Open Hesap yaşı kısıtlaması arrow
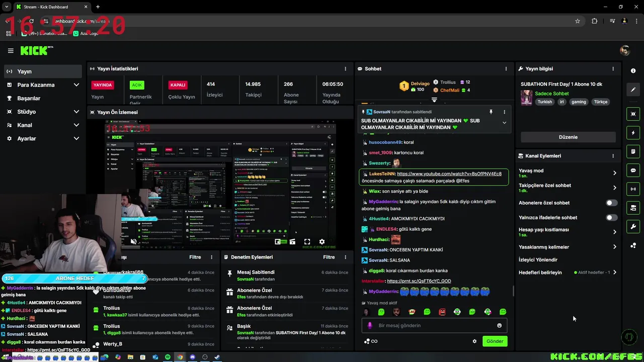644x362 pixels. point(614,232)
